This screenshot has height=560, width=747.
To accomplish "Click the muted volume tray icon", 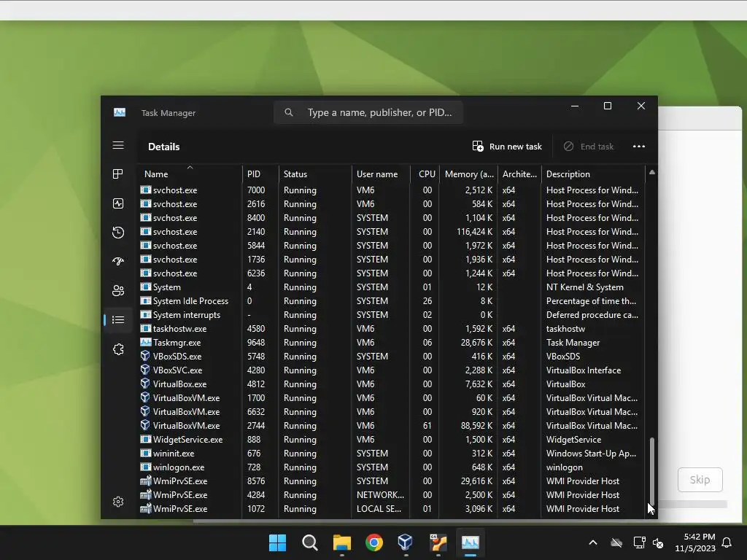I will [658, 542].
